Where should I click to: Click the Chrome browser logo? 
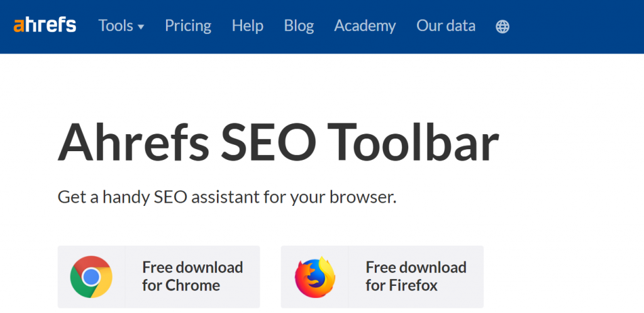91,277
